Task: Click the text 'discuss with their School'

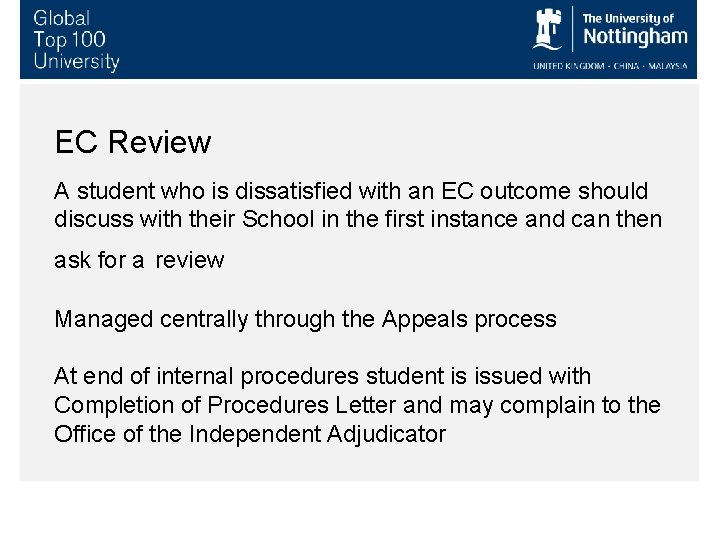Action: point(184,219)
